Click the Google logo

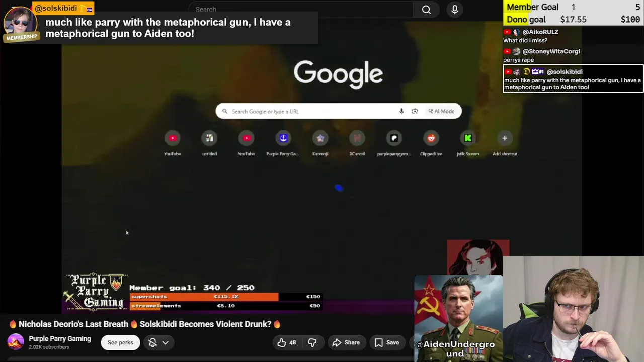point(338,74)
